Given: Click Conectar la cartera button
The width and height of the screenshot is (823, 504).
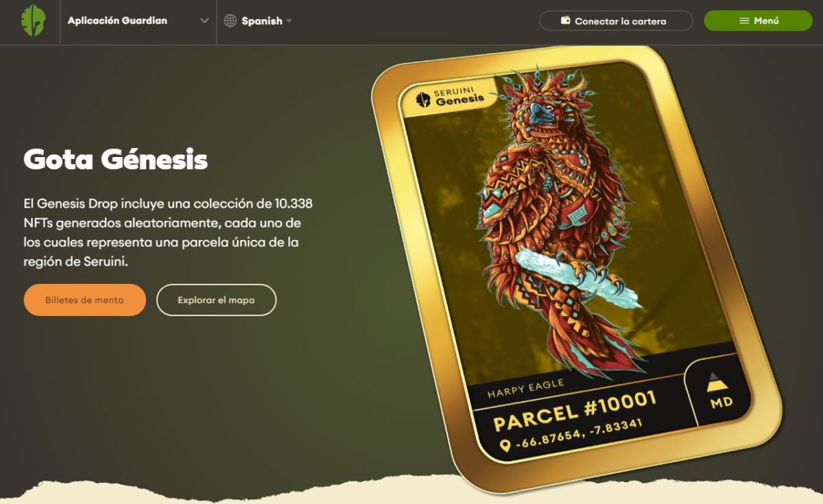Looking at the screenshot, I should 617,21.
